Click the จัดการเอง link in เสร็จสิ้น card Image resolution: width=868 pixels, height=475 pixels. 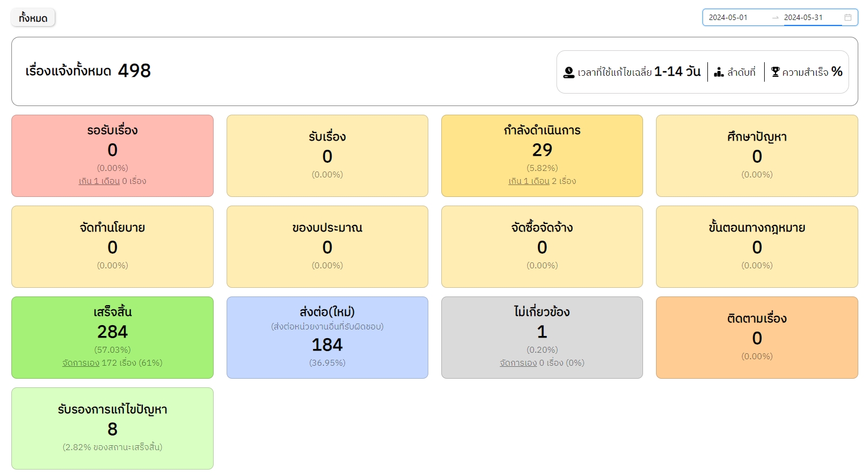[81, 363]
